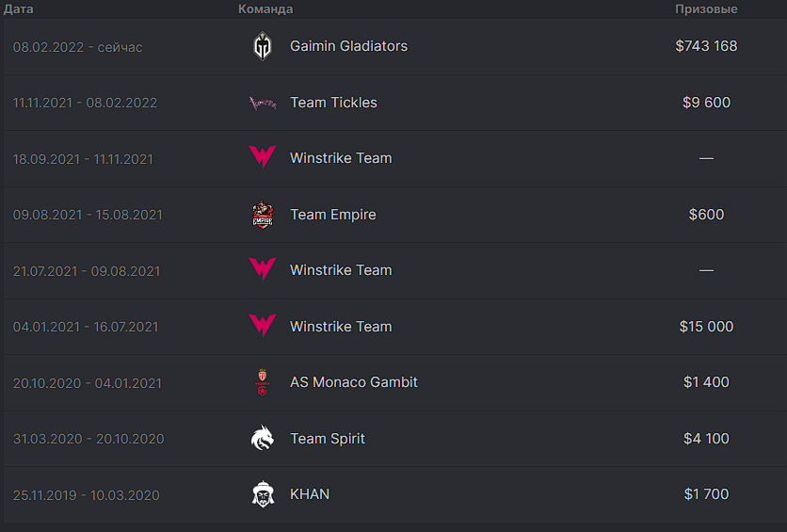Open the KHAN team name link

tap(310, 494)
